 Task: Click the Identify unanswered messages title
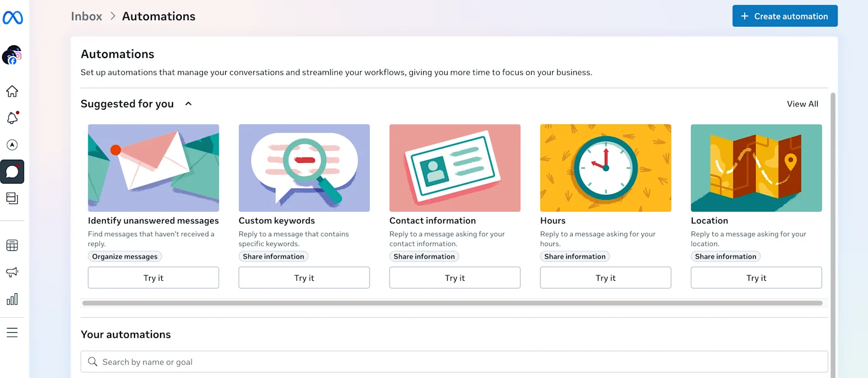(x=154, y=220)
